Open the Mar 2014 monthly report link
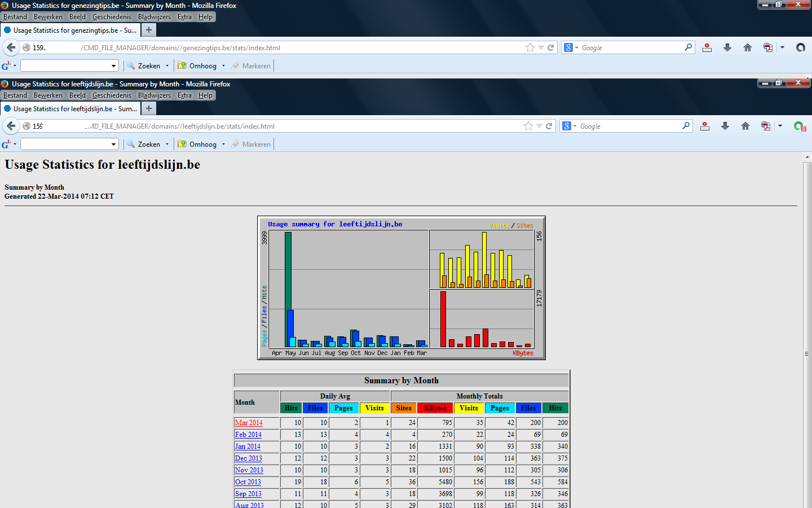Image resolution: width=812 pixels, height=508 pixels. (249, 423)
